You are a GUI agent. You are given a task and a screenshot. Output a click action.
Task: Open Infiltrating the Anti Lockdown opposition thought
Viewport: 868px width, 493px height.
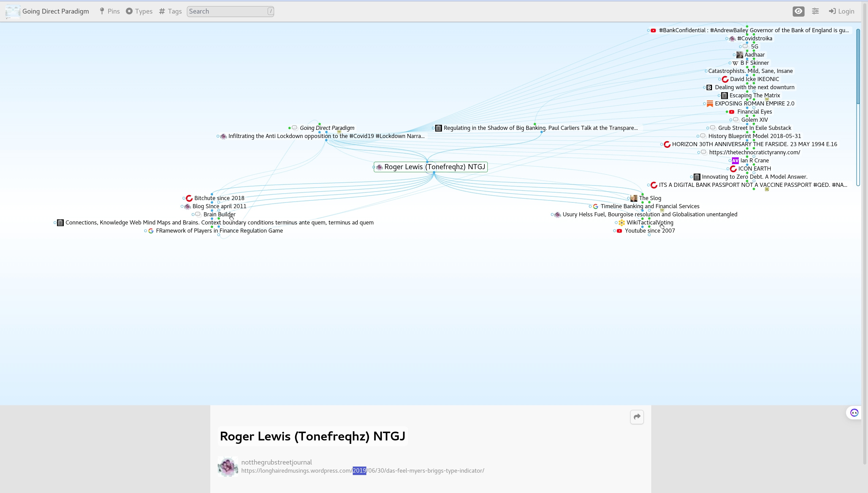click(x=326, y=136)
